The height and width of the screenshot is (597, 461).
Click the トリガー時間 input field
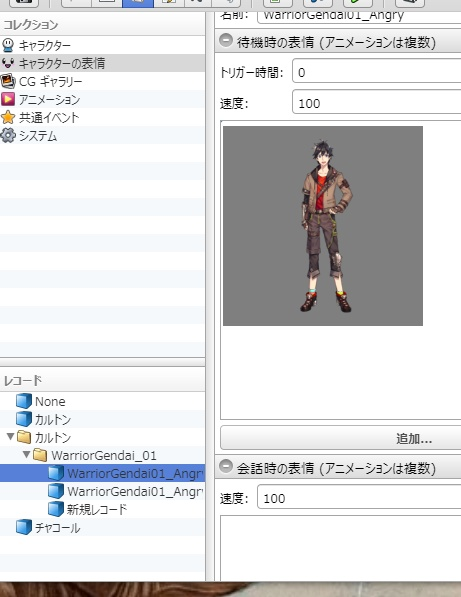(x=376, y=71)
